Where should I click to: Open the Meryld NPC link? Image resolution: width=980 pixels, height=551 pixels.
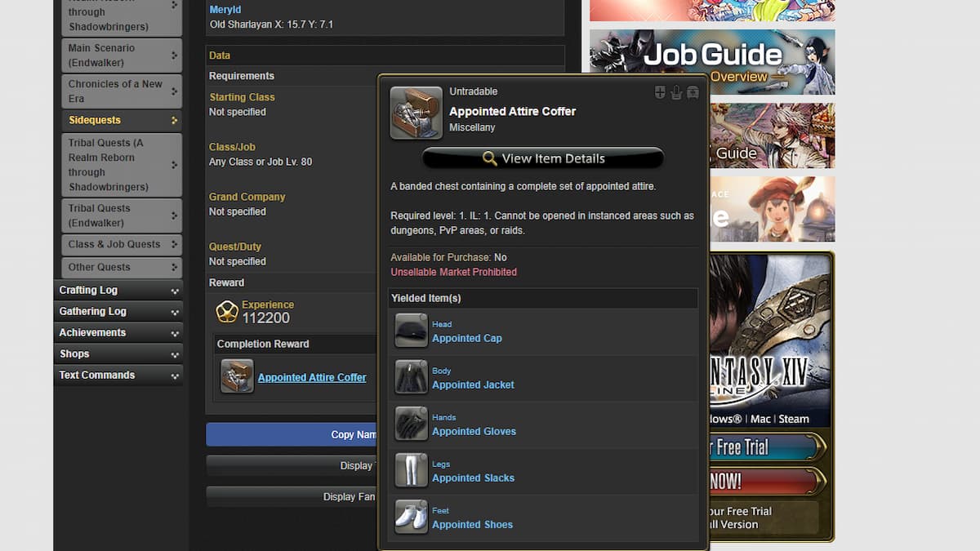tap(224, 9)
